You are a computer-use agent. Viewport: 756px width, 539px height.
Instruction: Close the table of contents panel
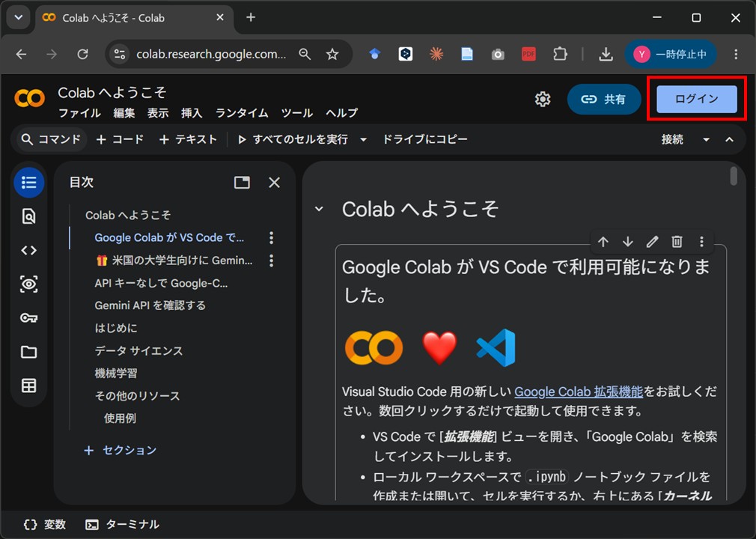(275, 182)
